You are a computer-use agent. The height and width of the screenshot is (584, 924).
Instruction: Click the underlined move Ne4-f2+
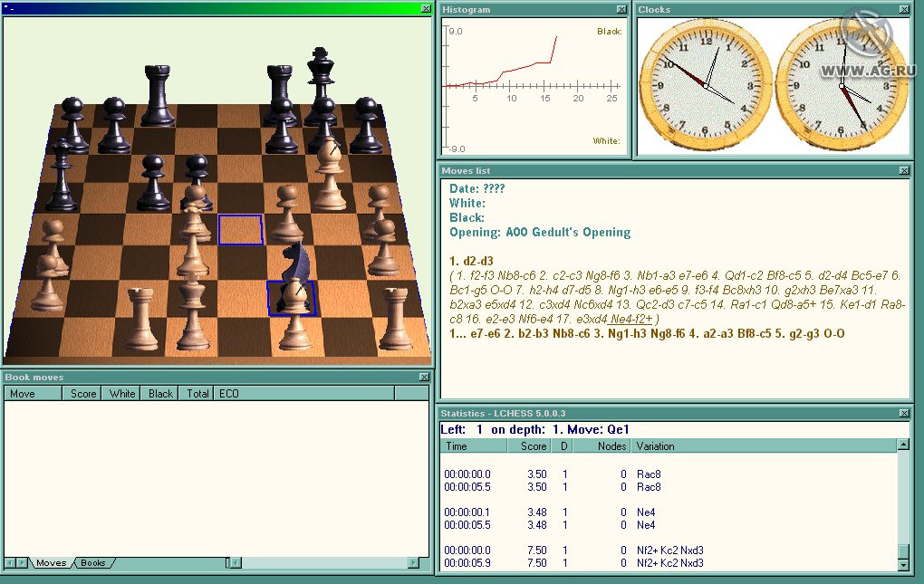point(631,319)
